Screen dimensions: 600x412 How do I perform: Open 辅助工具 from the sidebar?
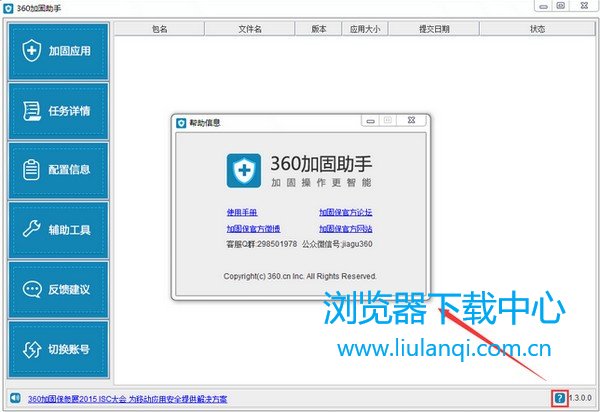pos(59,230)
